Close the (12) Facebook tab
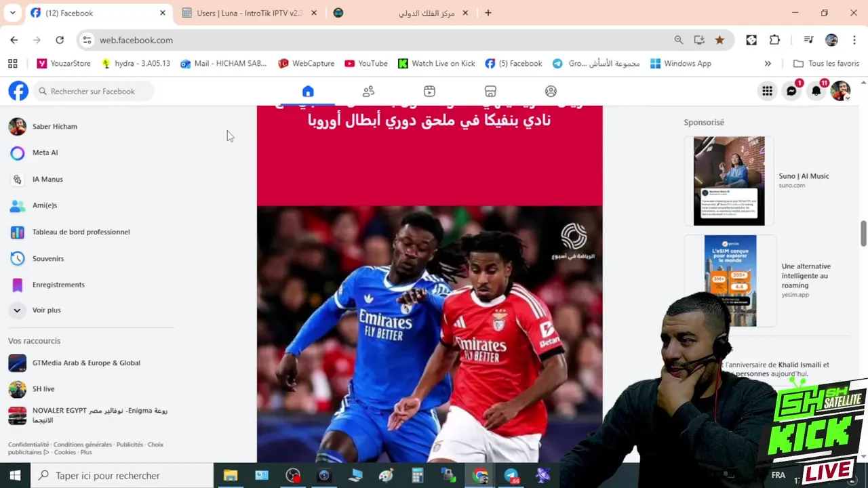The image size is (868, 488). click(x=163, y=13)
